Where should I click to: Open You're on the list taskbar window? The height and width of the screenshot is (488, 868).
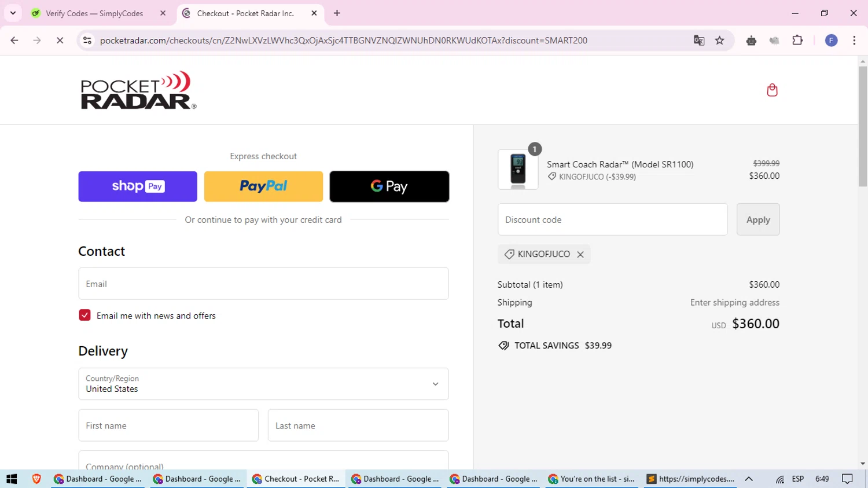591,479
